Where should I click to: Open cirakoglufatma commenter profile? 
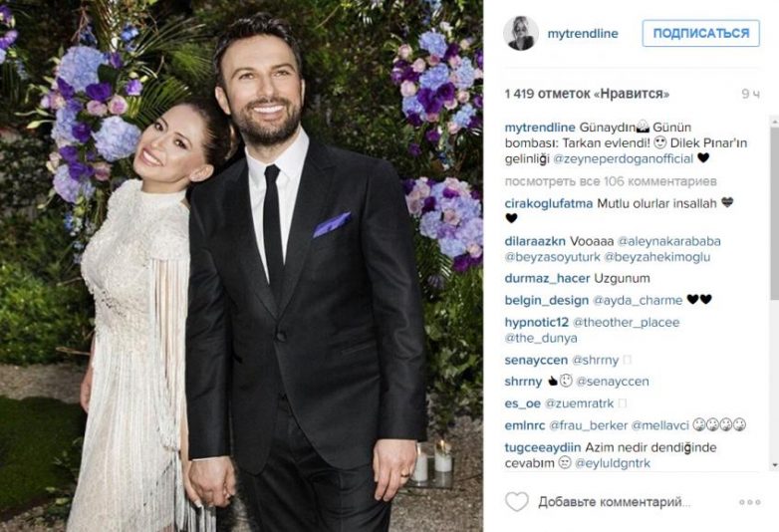point(549,203)
